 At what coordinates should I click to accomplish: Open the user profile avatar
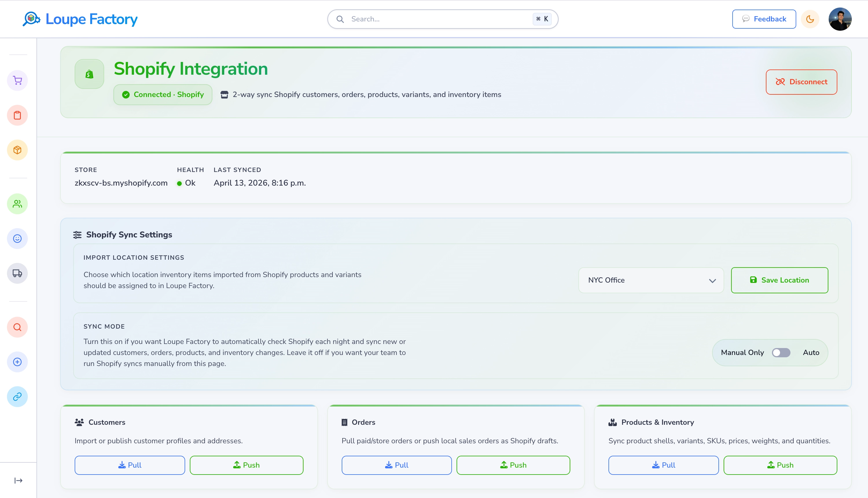(x=840, y=19)
